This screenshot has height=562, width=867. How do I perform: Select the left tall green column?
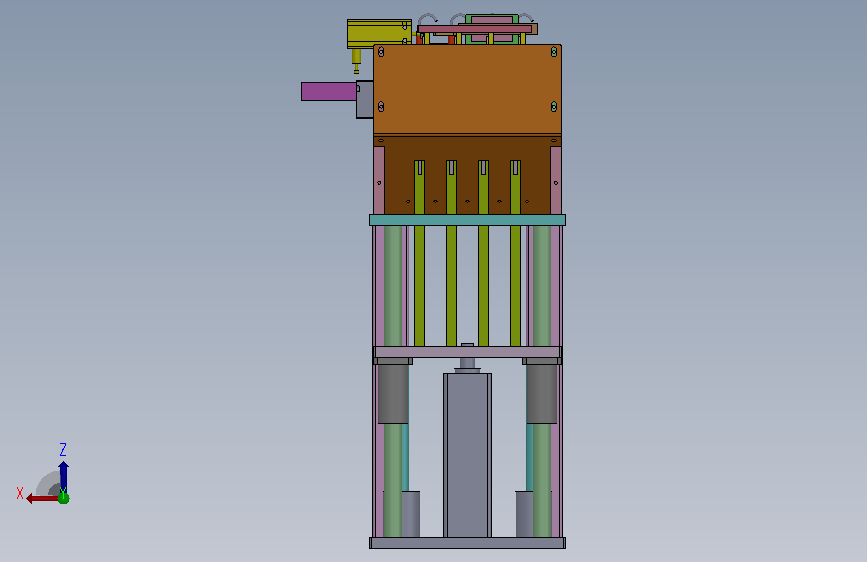click(x=393, y=286)
